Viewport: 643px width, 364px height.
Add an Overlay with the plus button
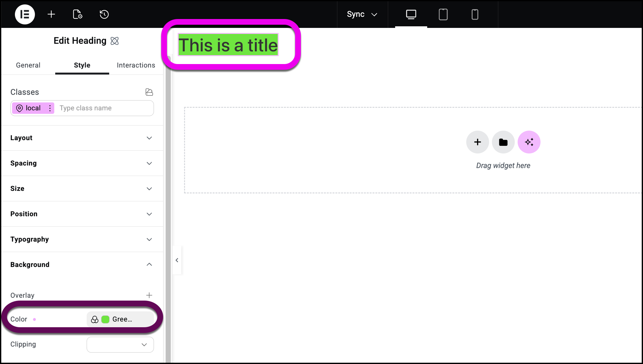coord(149,295)
